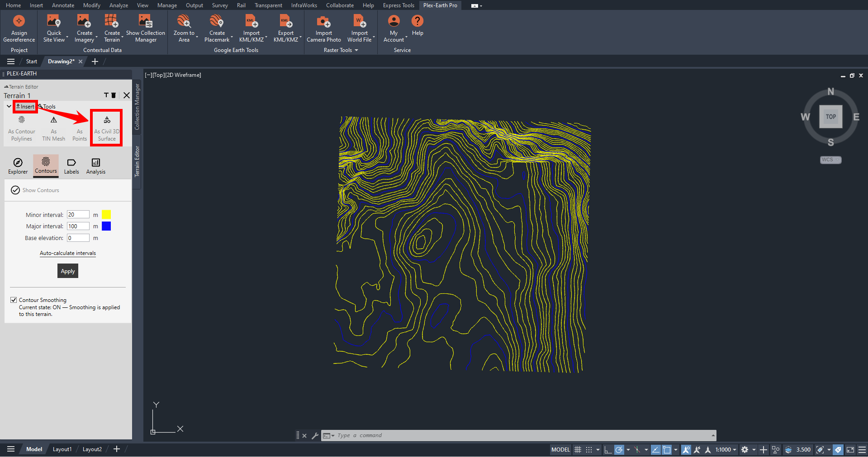
Task: Open the Quick Site View tool
Action: click(x=54, y=22)
